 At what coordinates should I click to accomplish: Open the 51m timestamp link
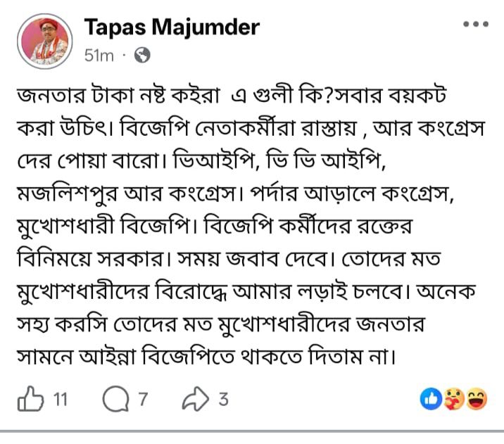98,55
